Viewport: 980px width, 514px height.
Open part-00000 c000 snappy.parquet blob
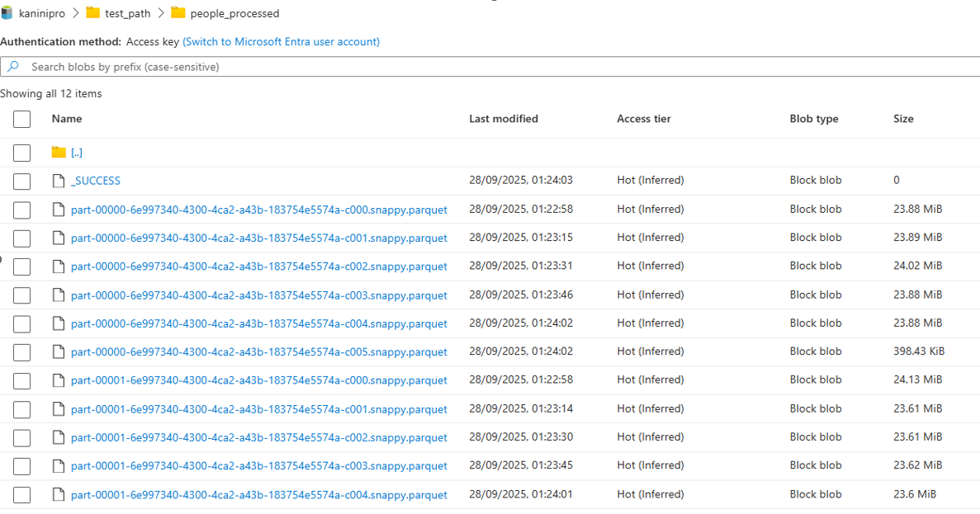click(258, 210)
